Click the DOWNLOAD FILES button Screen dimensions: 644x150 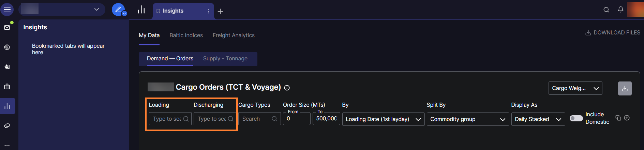[x=613, y=33]
